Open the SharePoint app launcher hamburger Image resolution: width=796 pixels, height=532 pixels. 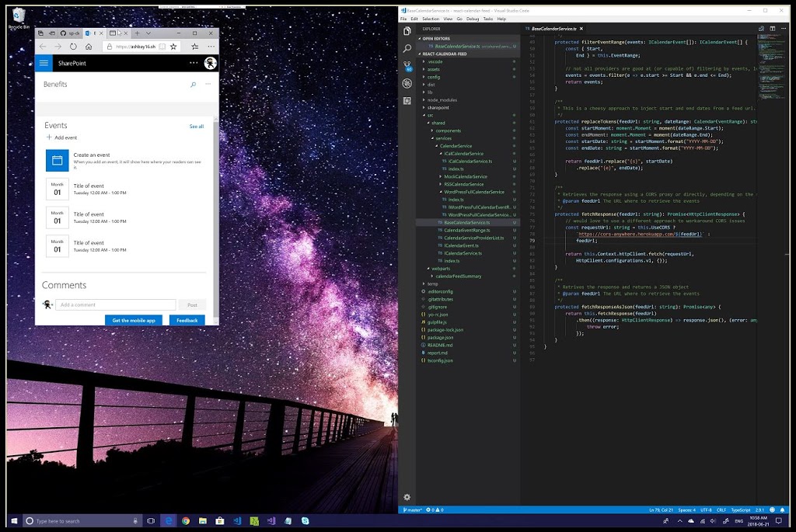tap(44, 63)
